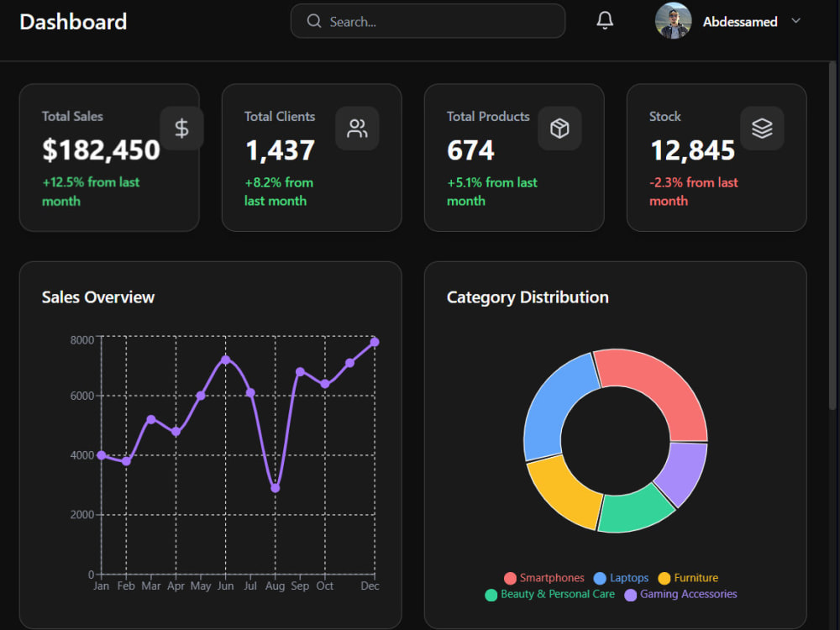
Task: Click the page vertical scrollbar
Action: coord(832,236)
